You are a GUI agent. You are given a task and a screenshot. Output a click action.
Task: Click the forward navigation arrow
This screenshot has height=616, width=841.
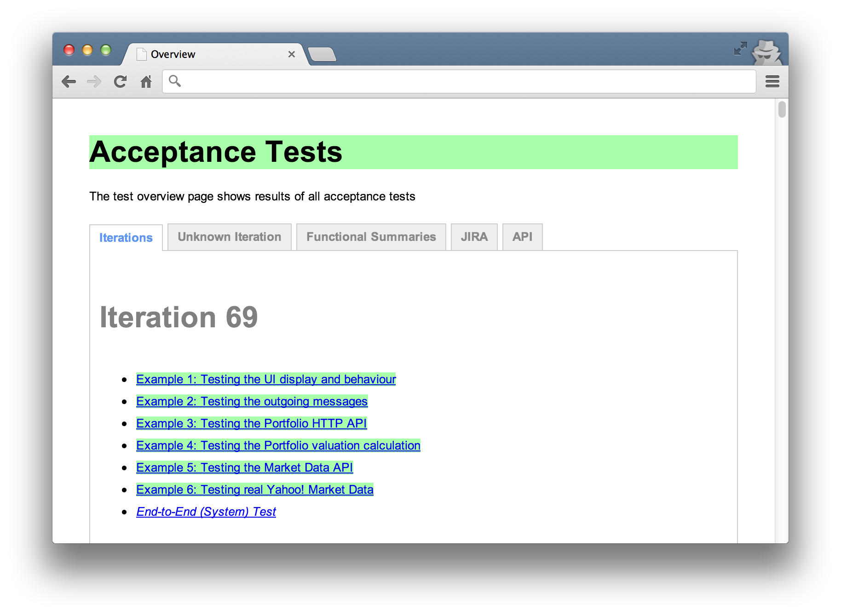[x=94, y=81]
